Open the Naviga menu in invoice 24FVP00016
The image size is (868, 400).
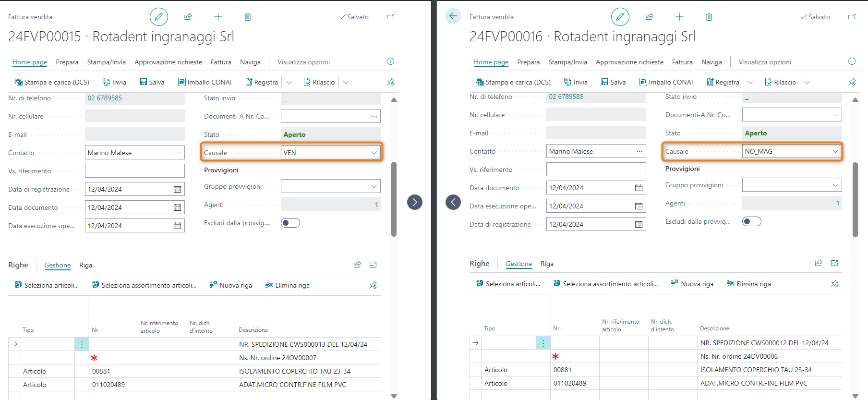[711, 62]
